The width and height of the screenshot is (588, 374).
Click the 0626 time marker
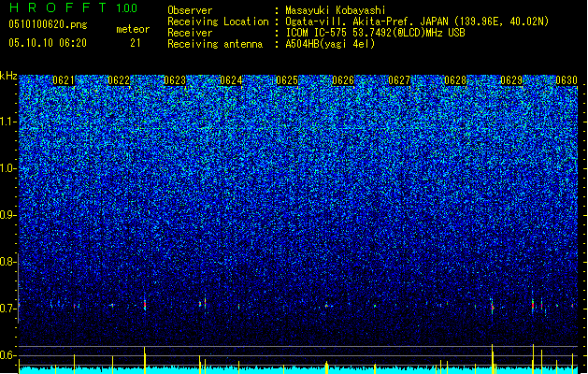[x=343, y=80]
